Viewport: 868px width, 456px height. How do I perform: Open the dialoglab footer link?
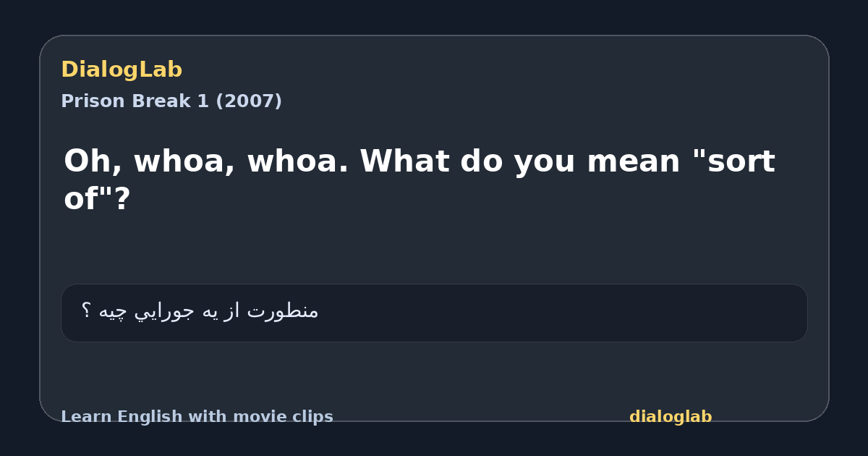tap(671, 417)
